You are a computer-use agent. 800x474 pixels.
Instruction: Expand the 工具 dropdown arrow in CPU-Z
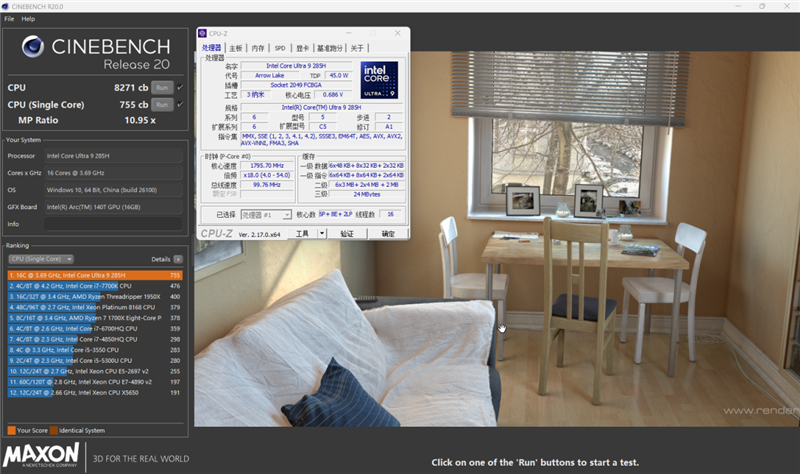[322, 234]
